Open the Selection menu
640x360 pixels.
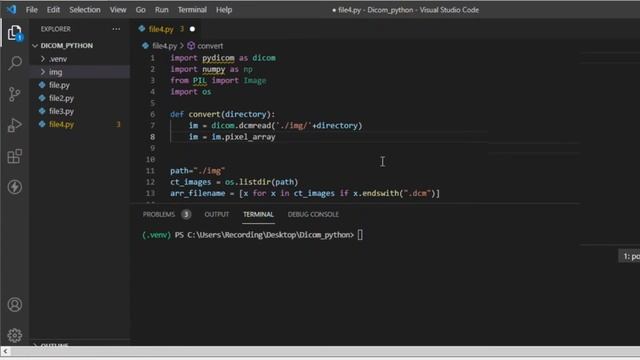(84, 9)
